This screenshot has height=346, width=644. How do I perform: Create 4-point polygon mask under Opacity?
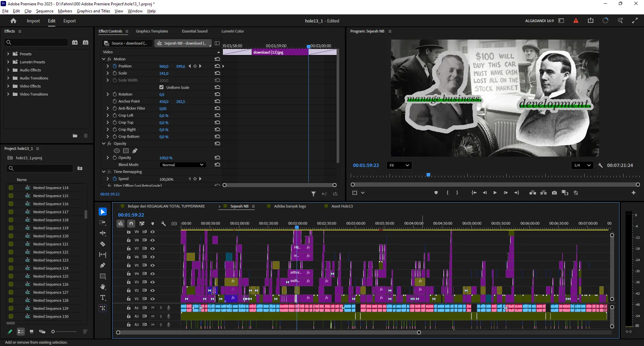tap(126, 151)
